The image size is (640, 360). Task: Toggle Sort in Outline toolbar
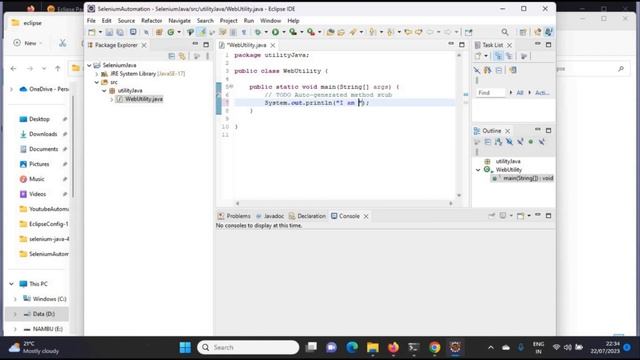coord(498,142)
